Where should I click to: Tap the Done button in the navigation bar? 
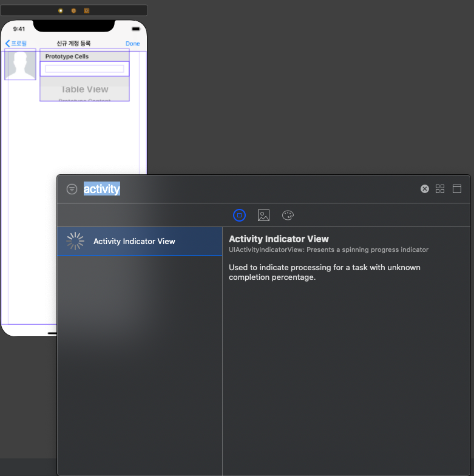coord(132,44)
